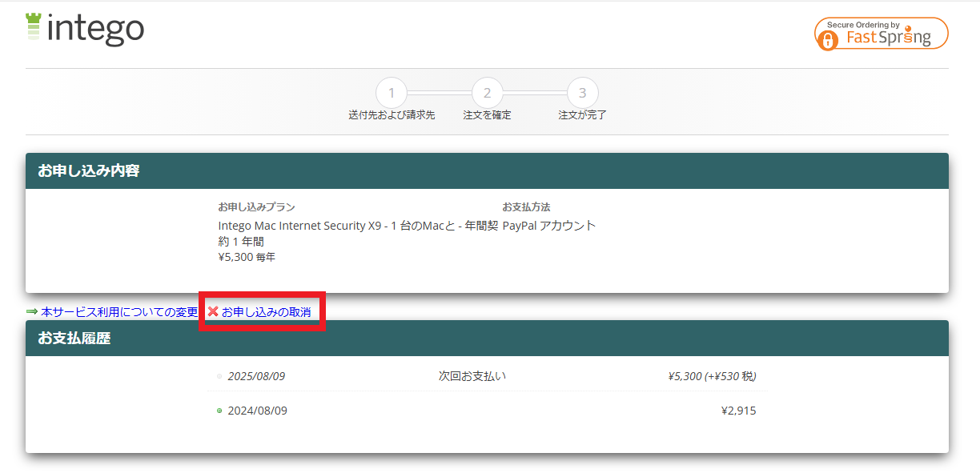This screenshot has height=473, width=980.
Task: Click the PayPal アカウント payment method text
Action: click(x=549, y=226)
